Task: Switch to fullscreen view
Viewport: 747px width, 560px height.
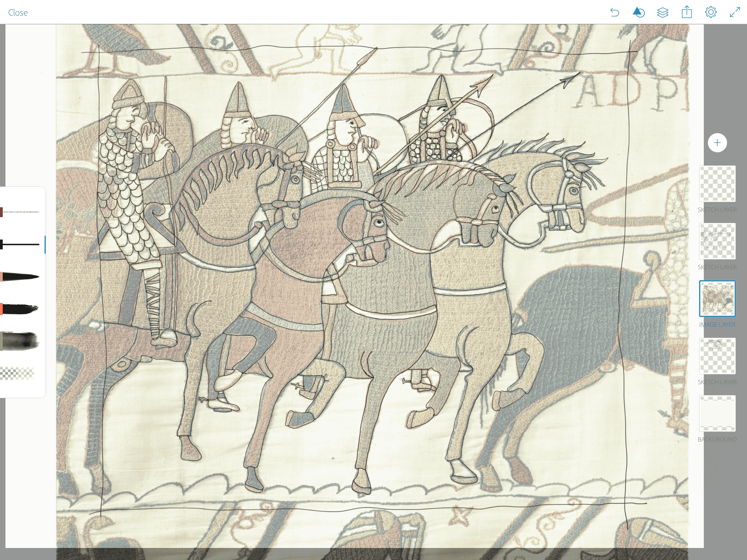Action: 735,13
